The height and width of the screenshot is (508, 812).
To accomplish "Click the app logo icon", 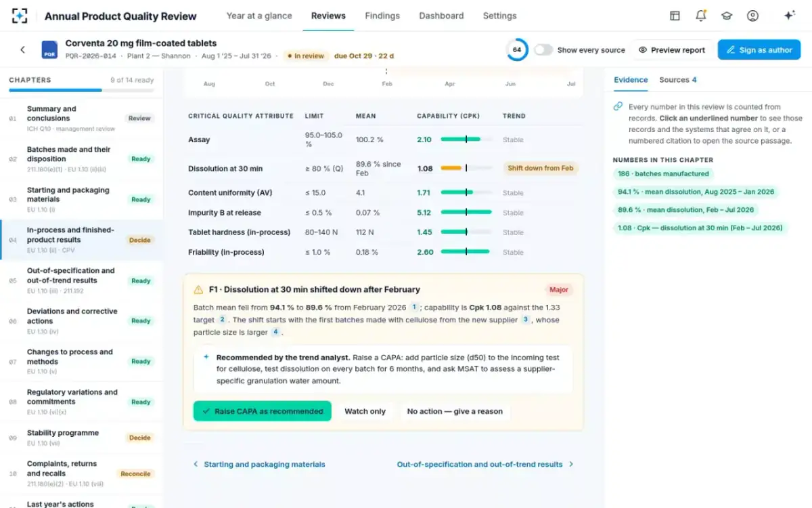I will [20, 16].
